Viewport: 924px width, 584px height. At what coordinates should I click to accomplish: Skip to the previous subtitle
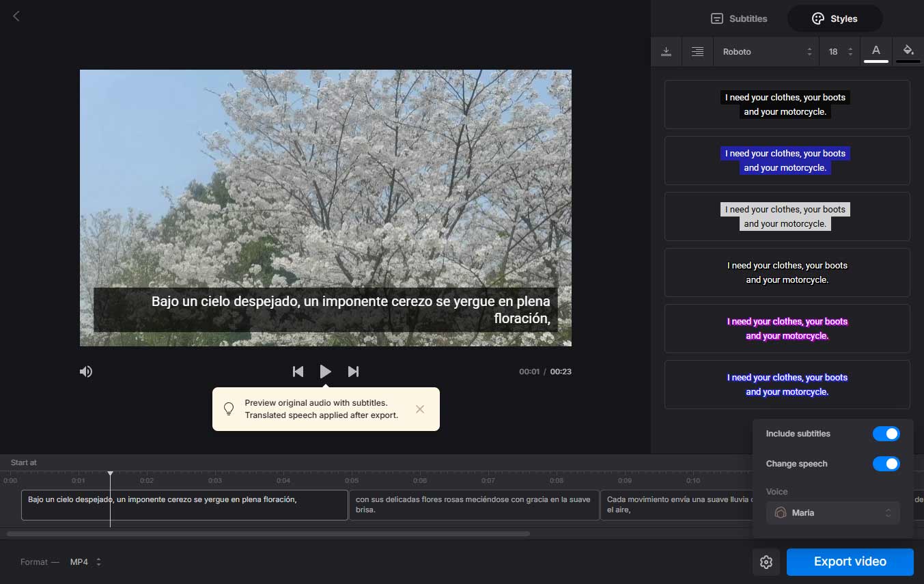[298, 371]
